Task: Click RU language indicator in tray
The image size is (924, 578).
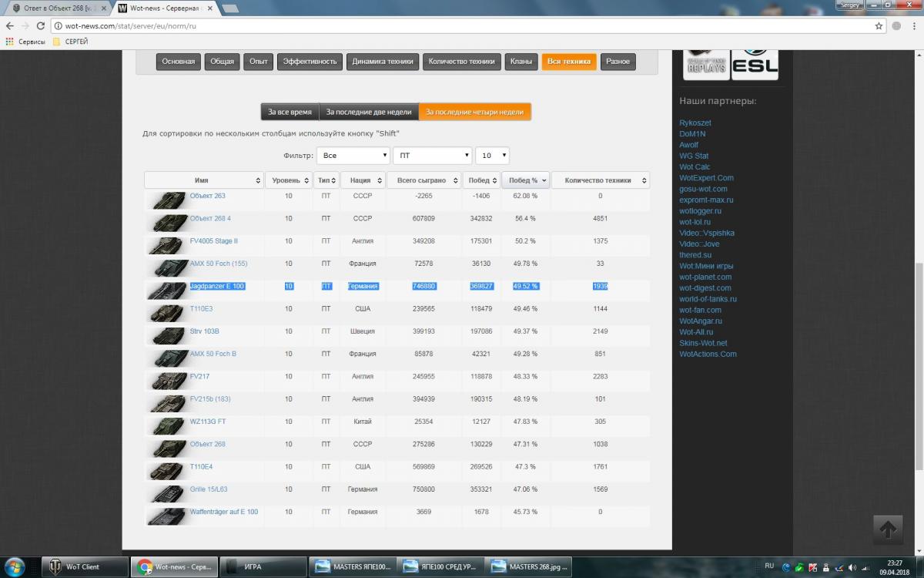Action: pyautogui.click(x=769, y=566)
